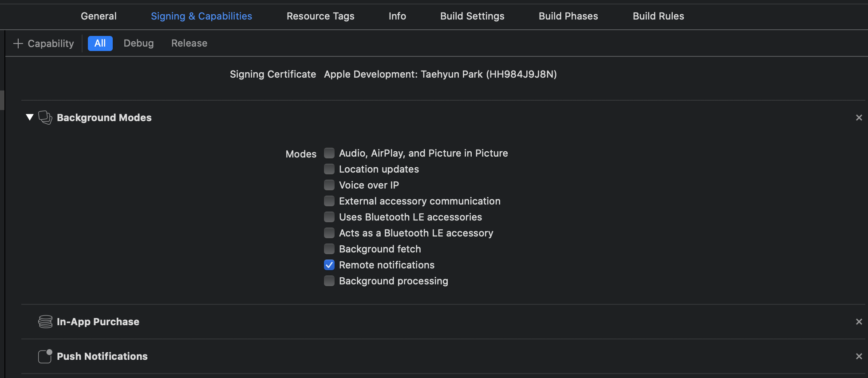868x378 pixels.
Task: Enable Background fetch mode
Action: click(329, 249)
